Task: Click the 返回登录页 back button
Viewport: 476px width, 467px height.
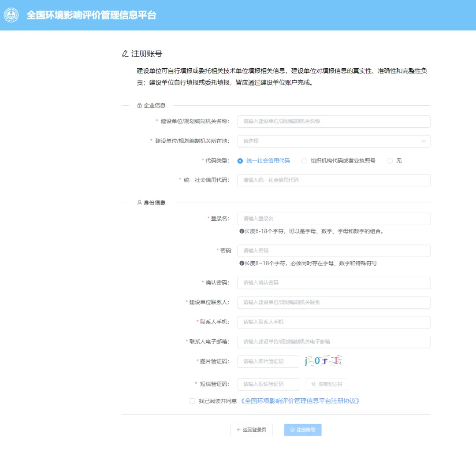Action: [x=251, y=430]
